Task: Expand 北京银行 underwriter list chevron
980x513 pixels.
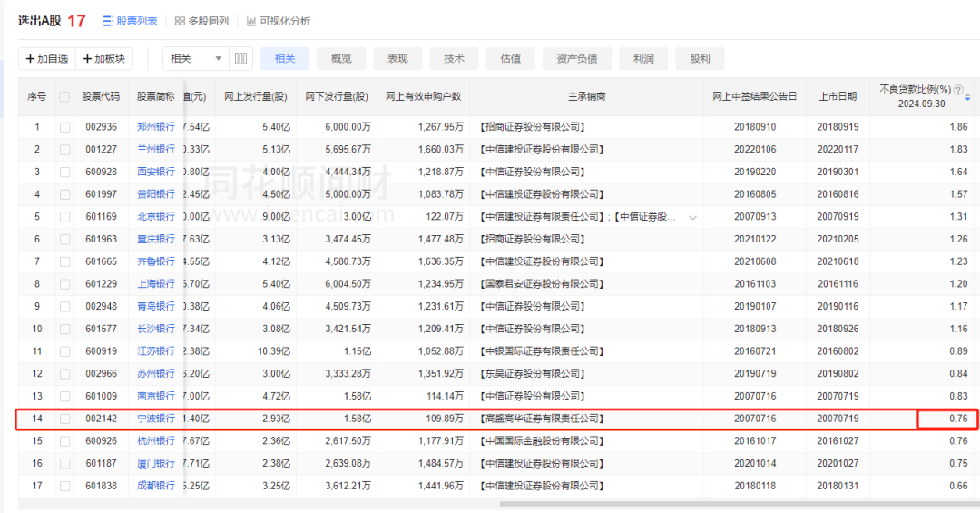Action: pos(694,217)
